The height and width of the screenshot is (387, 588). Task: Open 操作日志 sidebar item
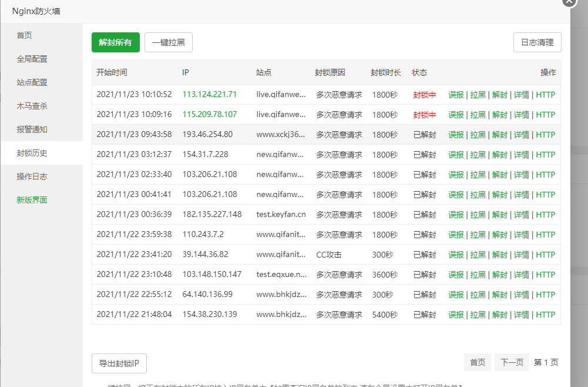(32, 176)
